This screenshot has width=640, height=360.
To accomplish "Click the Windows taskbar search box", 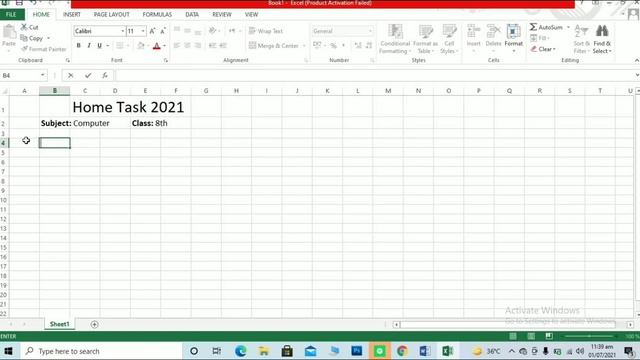I will pos(100,351).
